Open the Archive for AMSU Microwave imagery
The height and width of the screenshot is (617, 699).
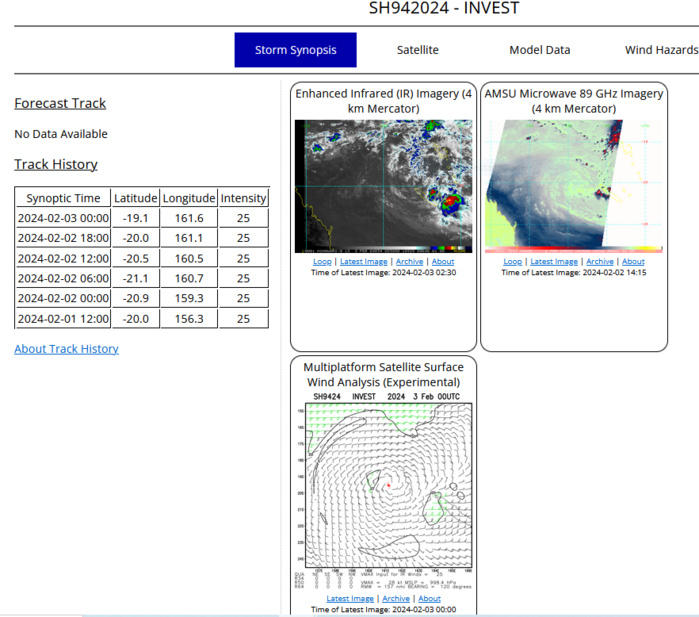point(600,262)
